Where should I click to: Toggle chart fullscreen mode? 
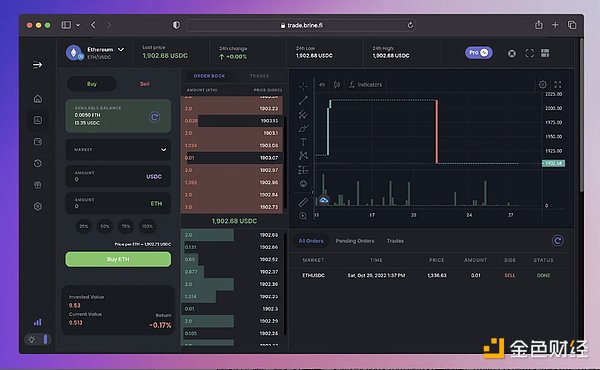tap(558, 85)
